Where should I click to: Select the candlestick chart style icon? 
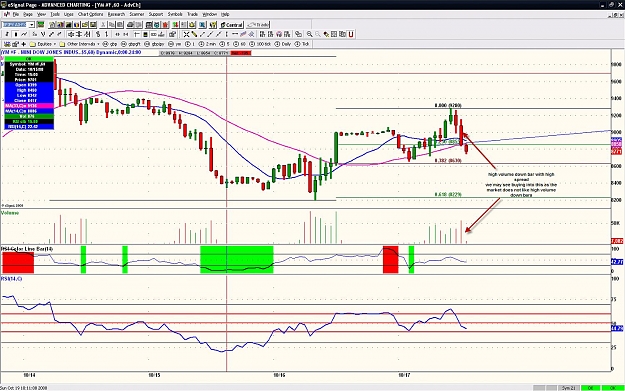pos(16,34)
